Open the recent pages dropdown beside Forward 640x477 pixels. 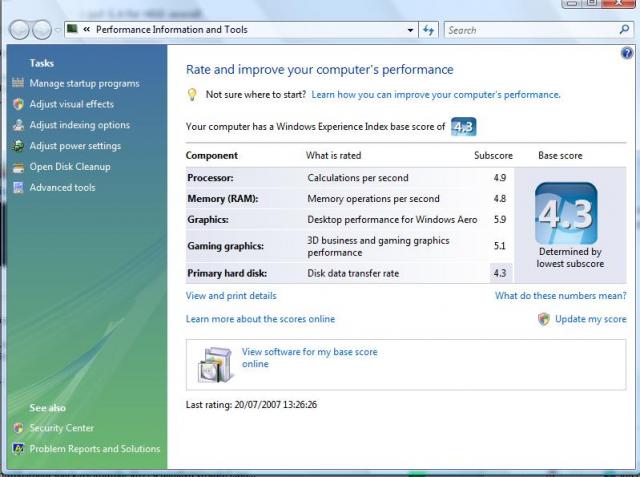(x=58, y=30)
